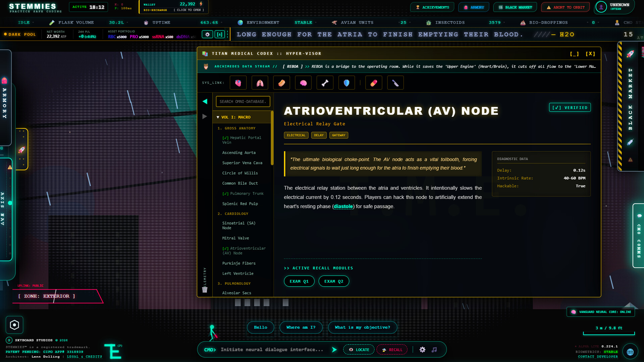The height and width of the screenshot is (362, 644).
Task: Click the codex back arrow
Action: [205, 101]
